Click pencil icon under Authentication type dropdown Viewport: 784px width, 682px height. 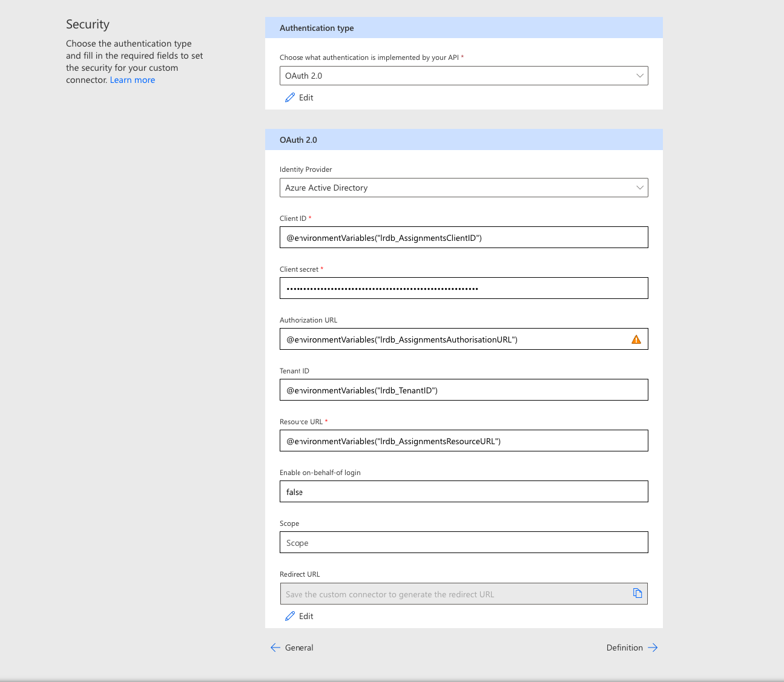pyautogui.click(x=290, y=97)
